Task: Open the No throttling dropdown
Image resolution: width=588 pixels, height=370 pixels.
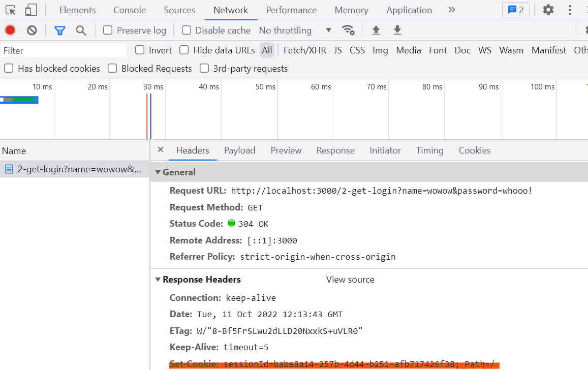Action: click(x=295, y=30)
